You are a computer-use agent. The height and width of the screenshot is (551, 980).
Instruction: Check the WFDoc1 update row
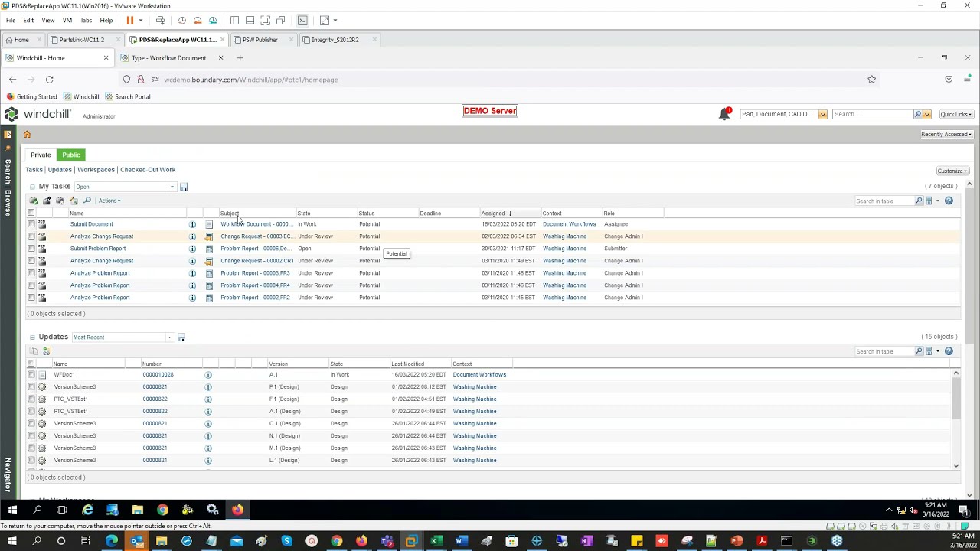pyautogui.click(x=31, y=375)
